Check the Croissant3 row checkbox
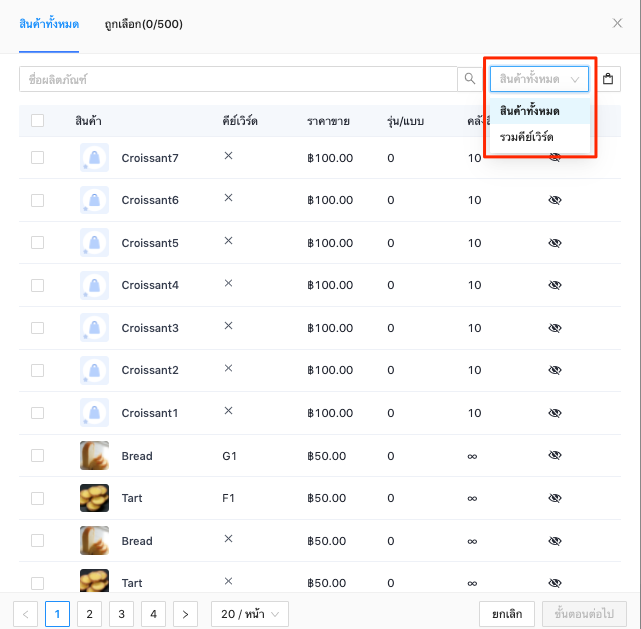The height and width of the screenshot is (629, 641). pyautogui.click(x=38, y=328)
